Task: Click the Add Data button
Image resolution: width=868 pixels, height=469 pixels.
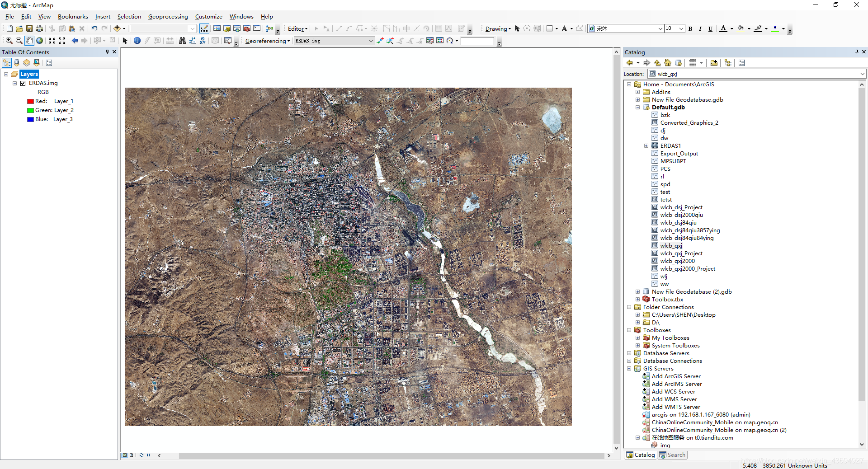Action: click(117, 28)
